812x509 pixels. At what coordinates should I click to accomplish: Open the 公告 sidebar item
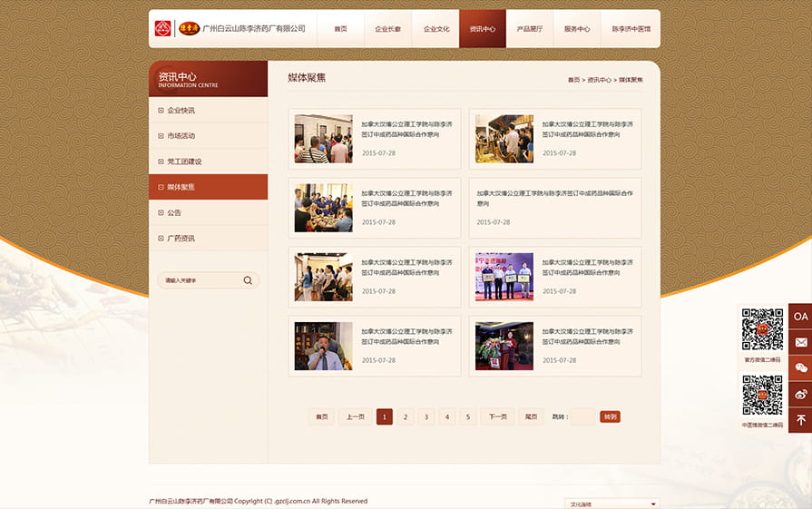[x=208, y=213]
